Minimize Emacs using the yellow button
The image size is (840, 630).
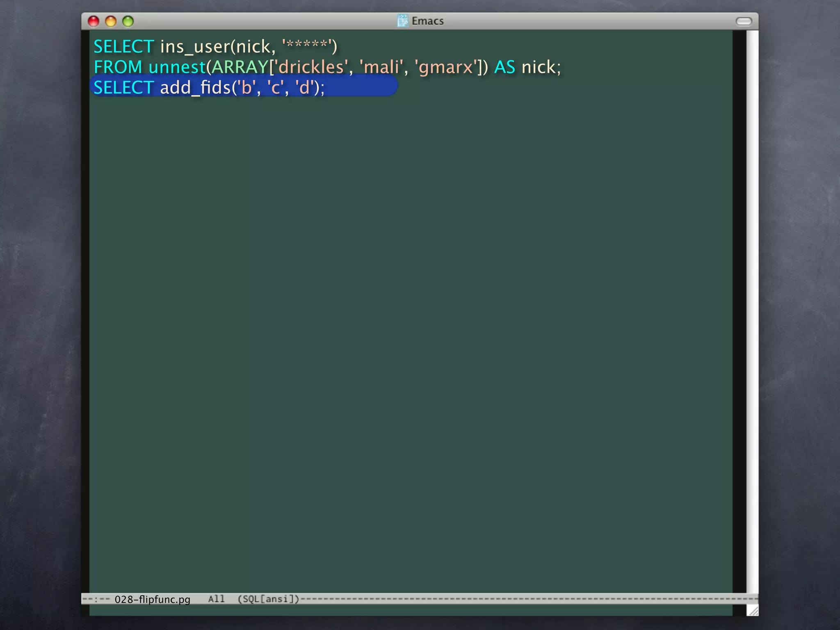point(111,21)
